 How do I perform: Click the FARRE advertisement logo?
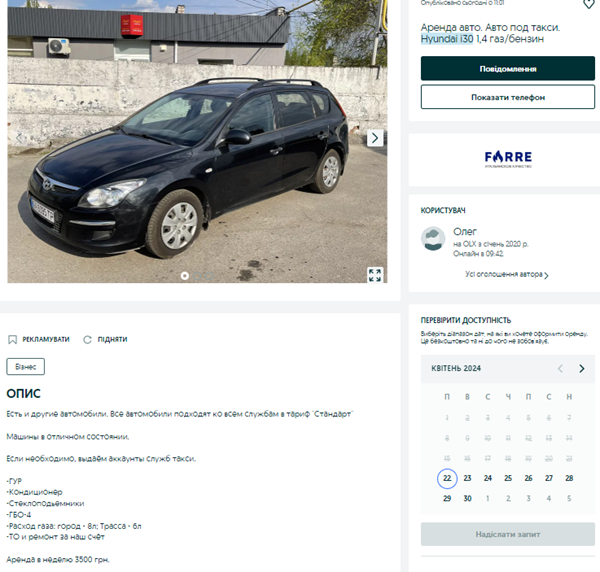(508, 159)
